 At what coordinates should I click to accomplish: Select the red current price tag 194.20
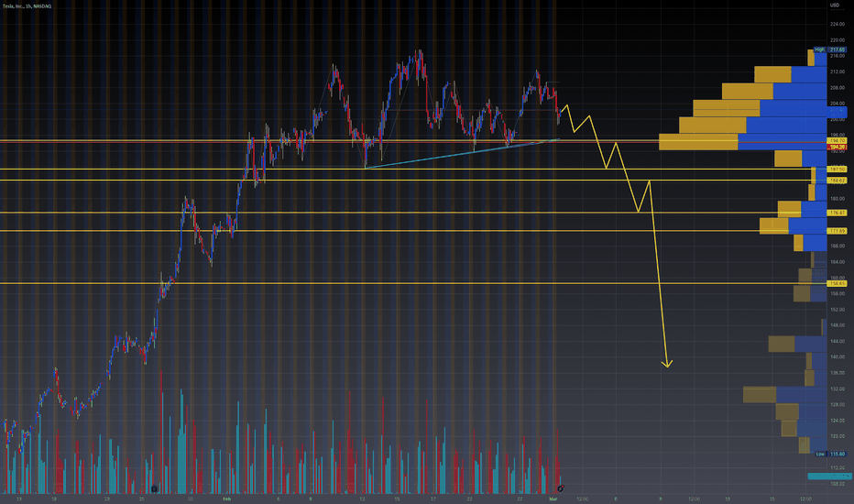(837, 148)
